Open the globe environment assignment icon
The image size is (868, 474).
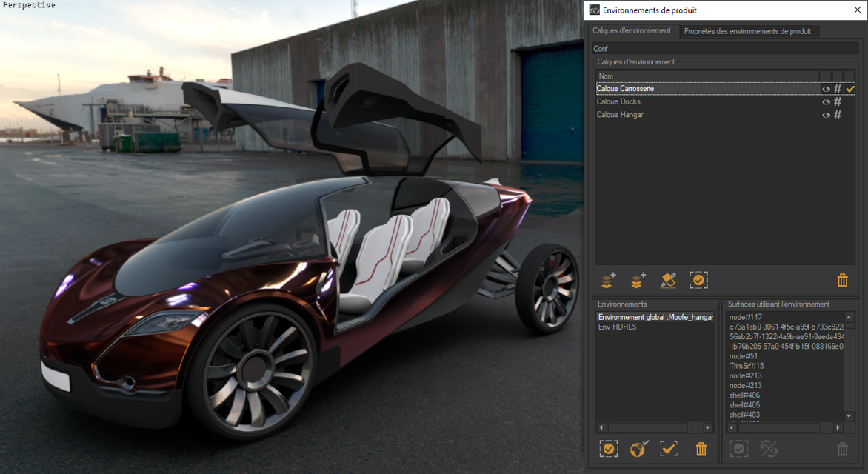638,449
